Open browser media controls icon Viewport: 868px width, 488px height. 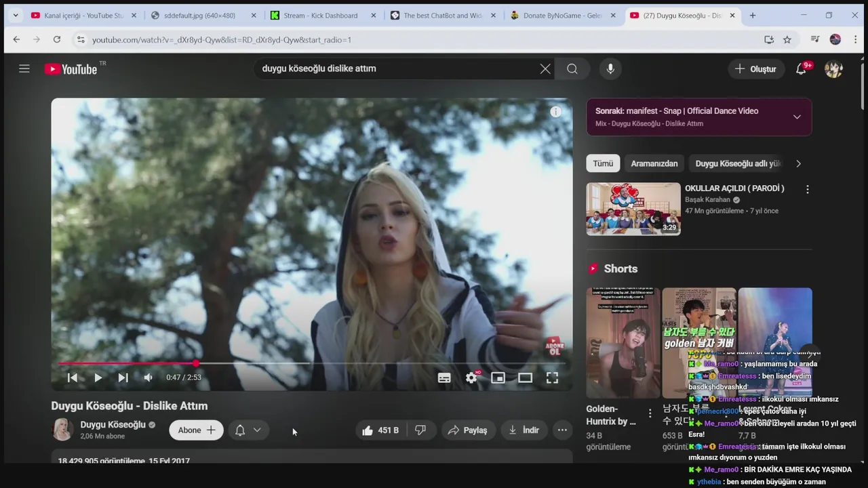click(815, 40)
